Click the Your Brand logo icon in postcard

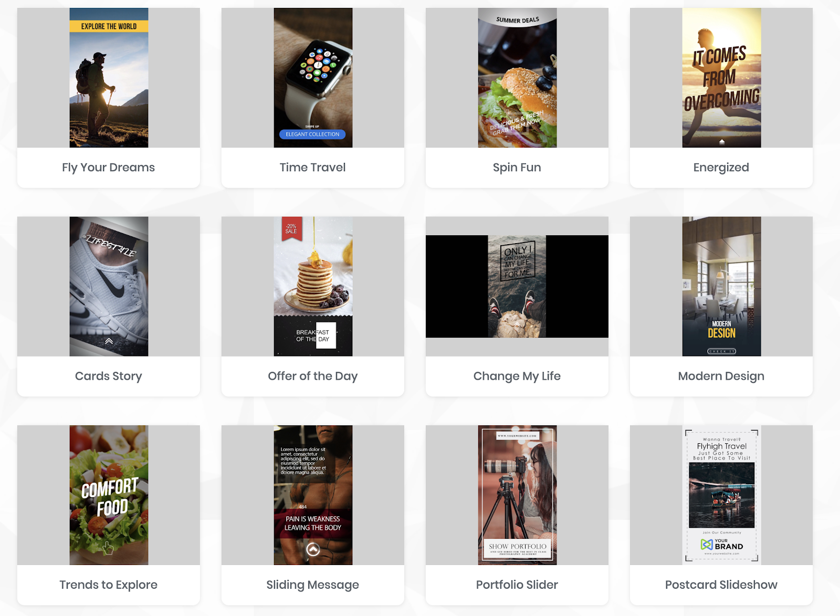(x=707, y=544)
